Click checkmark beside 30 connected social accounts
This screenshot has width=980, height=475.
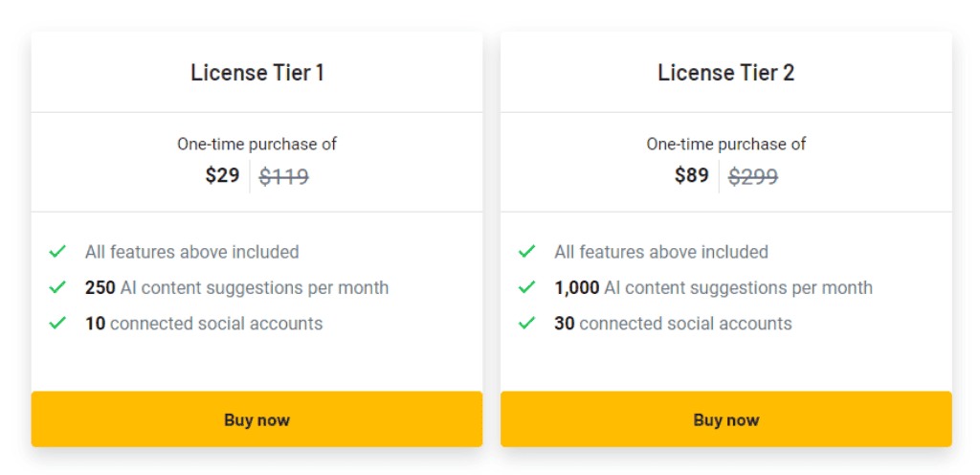pos(527,323)
